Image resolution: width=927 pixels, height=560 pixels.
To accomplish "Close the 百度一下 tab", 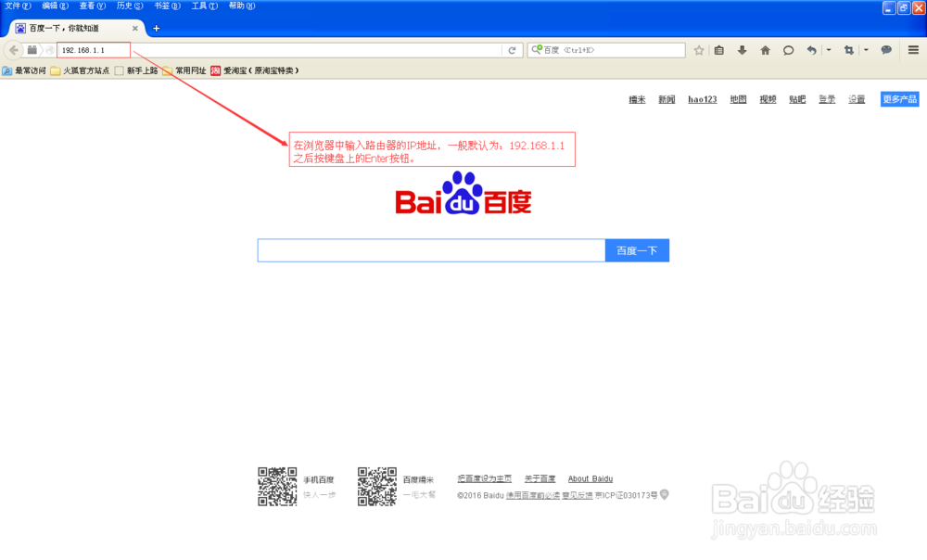I will tap(134, 28).
